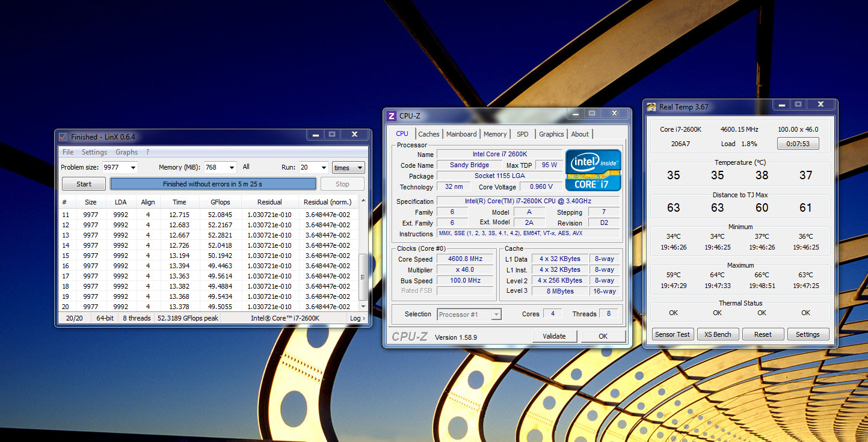Switch to the SPD tab in CPU-Z
868x442 pixels.
click(523, 134)
